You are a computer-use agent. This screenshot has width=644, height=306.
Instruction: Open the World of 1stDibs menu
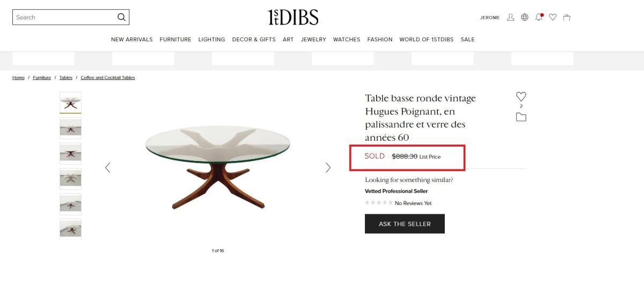[x=426, y=39]
